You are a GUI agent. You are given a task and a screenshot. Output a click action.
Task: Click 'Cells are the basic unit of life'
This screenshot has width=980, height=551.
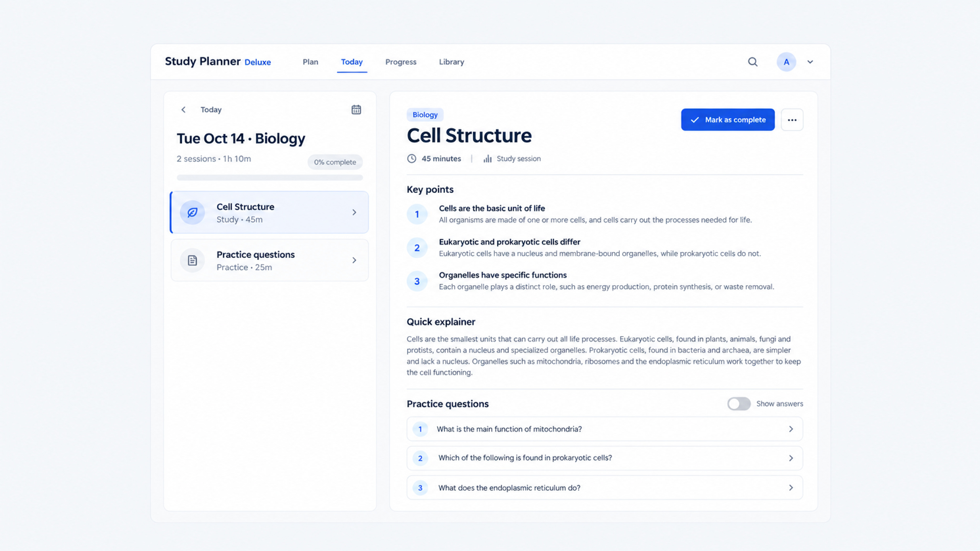[492, 208]
